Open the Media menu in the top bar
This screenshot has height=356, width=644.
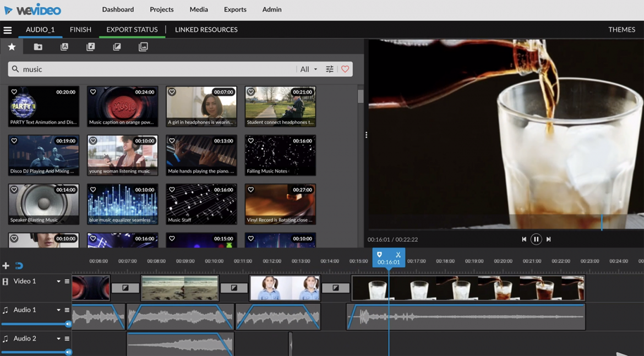(199, 9)
